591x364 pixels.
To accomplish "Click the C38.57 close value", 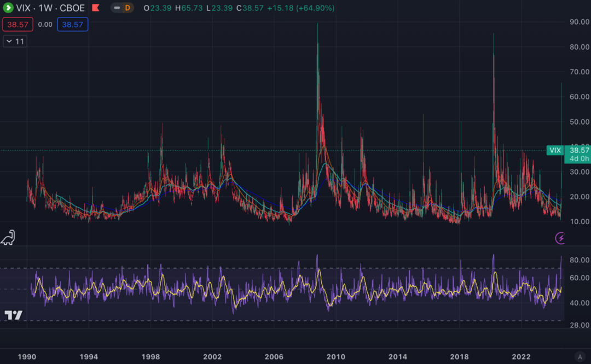I will (250, 8).
